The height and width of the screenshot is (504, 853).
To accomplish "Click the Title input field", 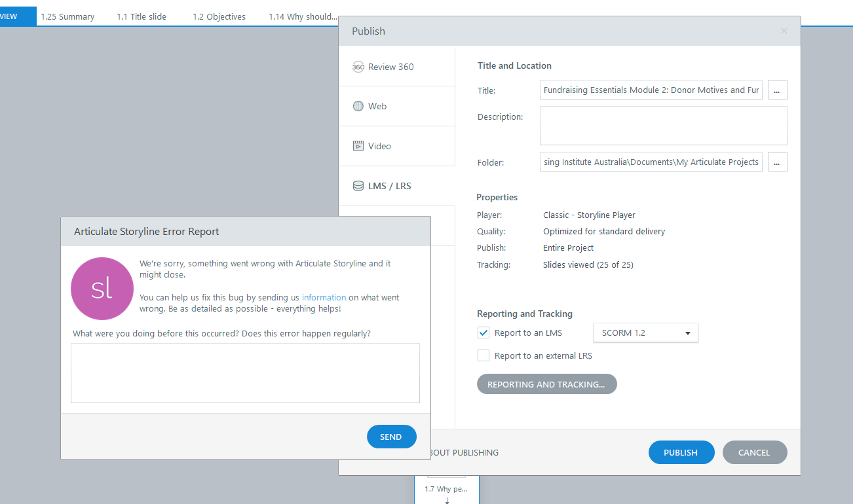I will coord(651,90).
